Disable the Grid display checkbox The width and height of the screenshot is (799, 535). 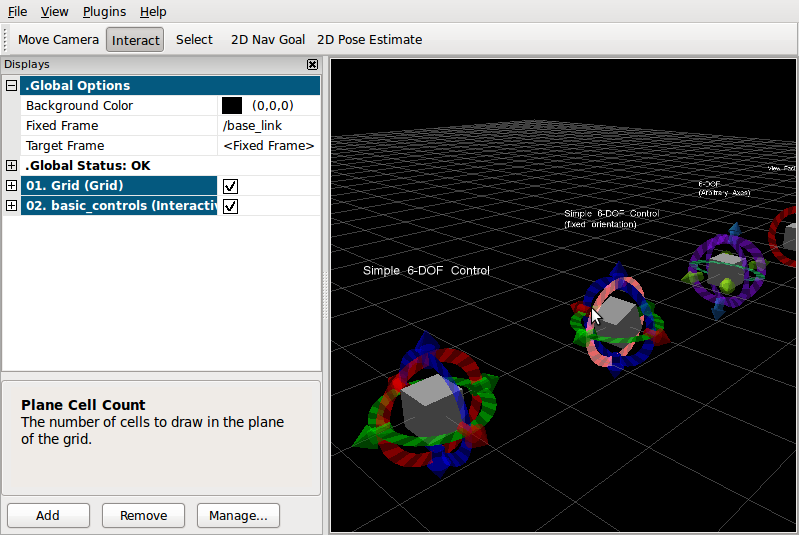230,186
